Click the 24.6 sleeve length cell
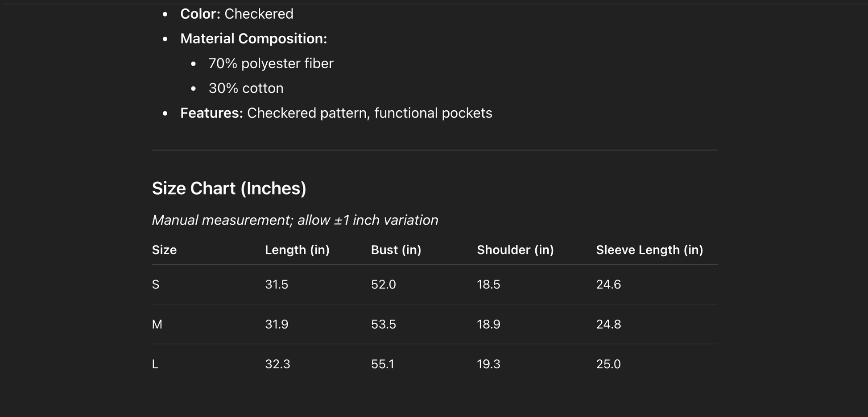868x417 pixels. [608, 284]
